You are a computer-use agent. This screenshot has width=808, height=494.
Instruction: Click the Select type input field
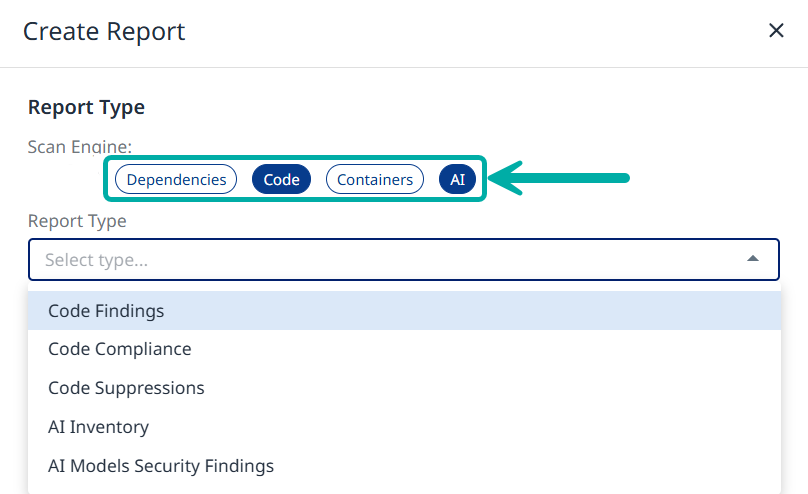[x=390, y=260]
